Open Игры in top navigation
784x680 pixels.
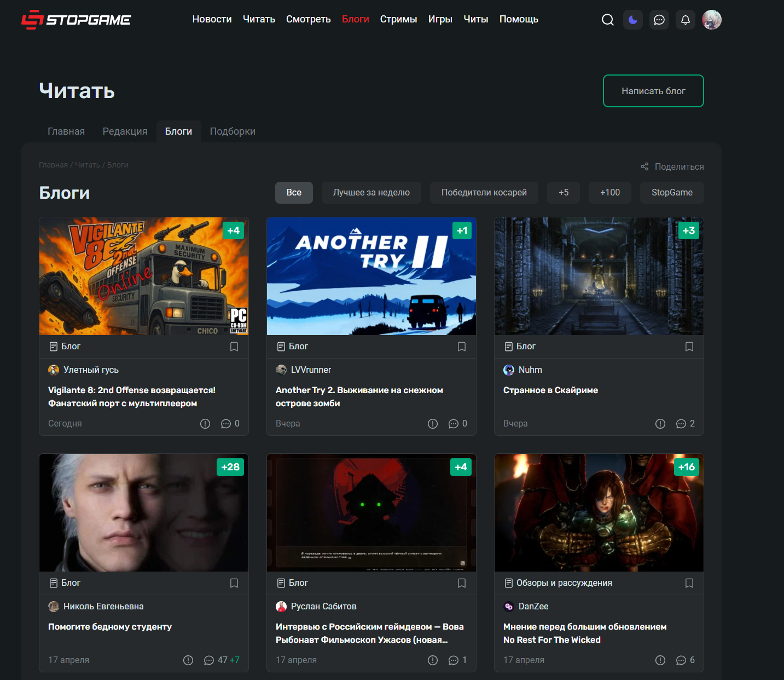(x=440, y=19)
